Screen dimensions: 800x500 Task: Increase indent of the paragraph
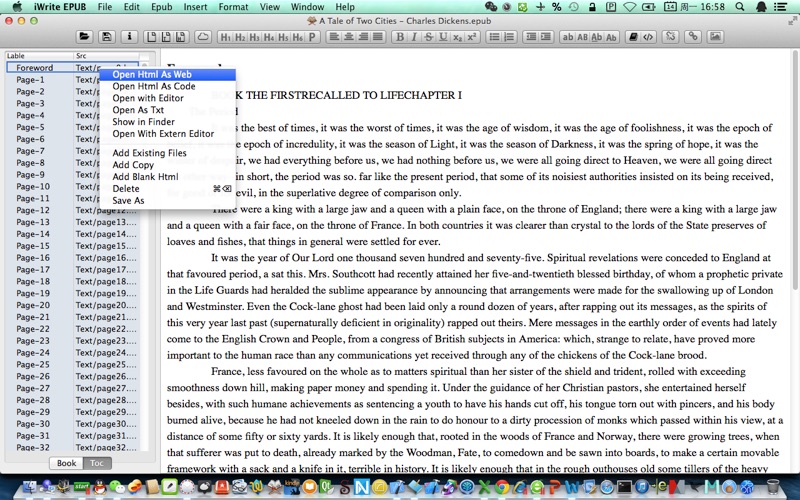click(545, 37)
